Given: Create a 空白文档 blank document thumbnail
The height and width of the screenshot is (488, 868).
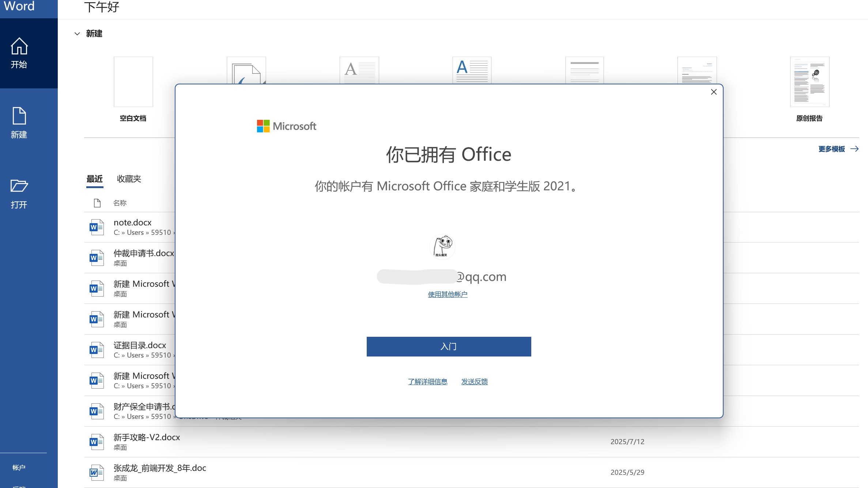Looking at the screenshot, I should coord(133,82).
